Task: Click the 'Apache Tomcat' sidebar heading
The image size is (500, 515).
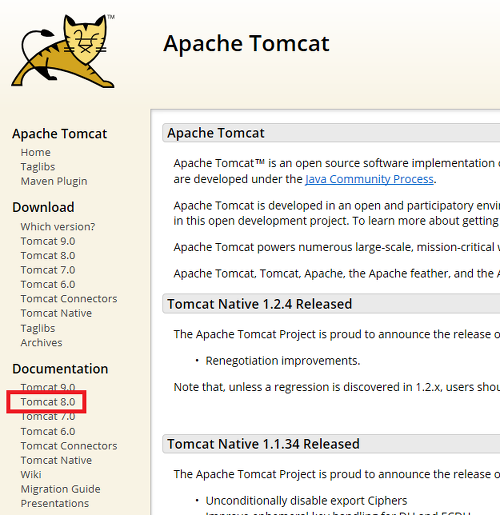Action: 60,134
